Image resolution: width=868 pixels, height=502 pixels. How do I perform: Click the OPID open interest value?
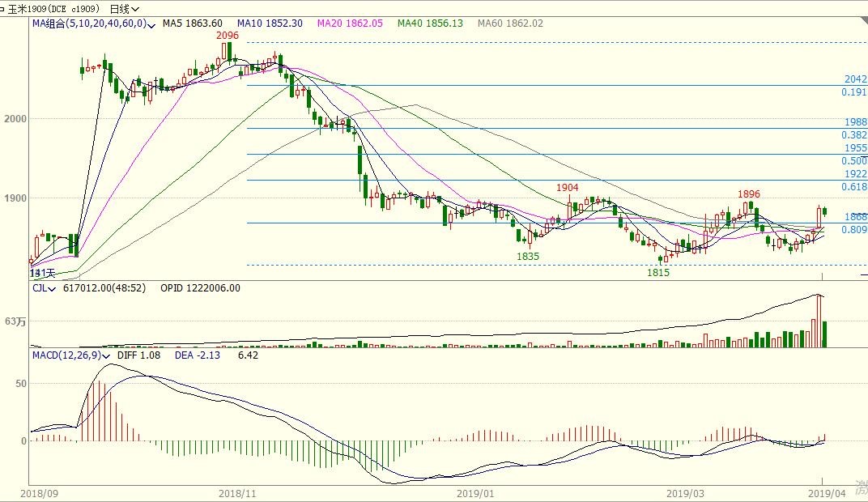[x=200, y=288]
